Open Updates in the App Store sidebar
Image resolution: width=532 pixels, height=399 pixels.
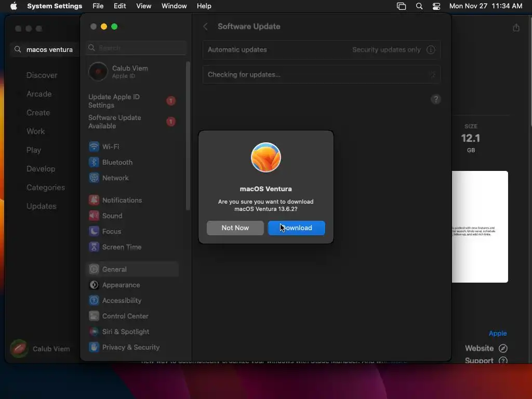point(42,206)
